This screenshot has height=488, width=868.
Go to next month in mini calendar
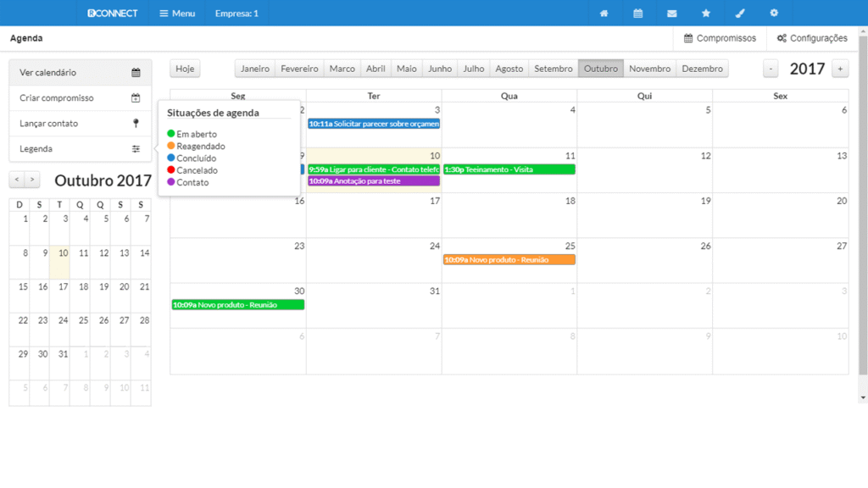point(32,180)
